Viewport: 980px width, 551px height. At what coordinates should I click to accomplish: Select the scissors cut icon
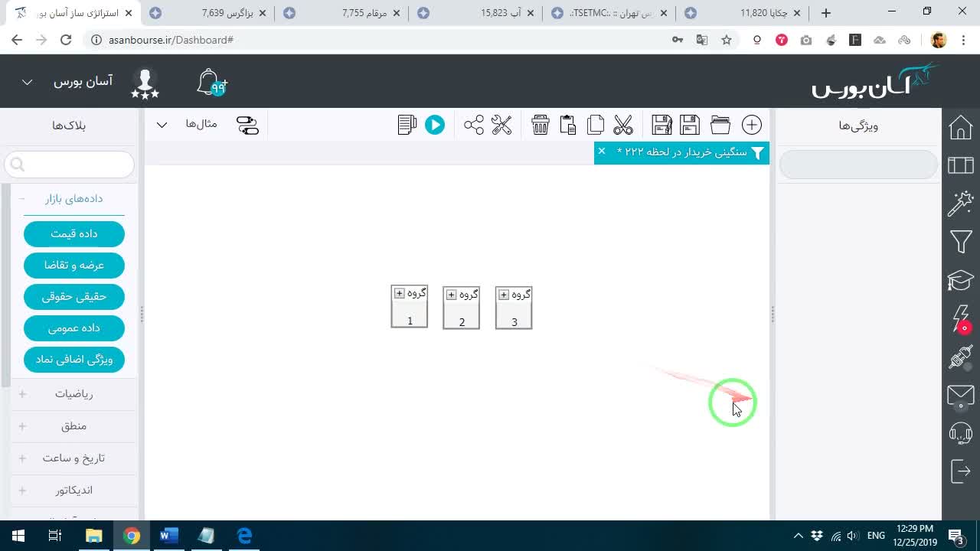623,125
